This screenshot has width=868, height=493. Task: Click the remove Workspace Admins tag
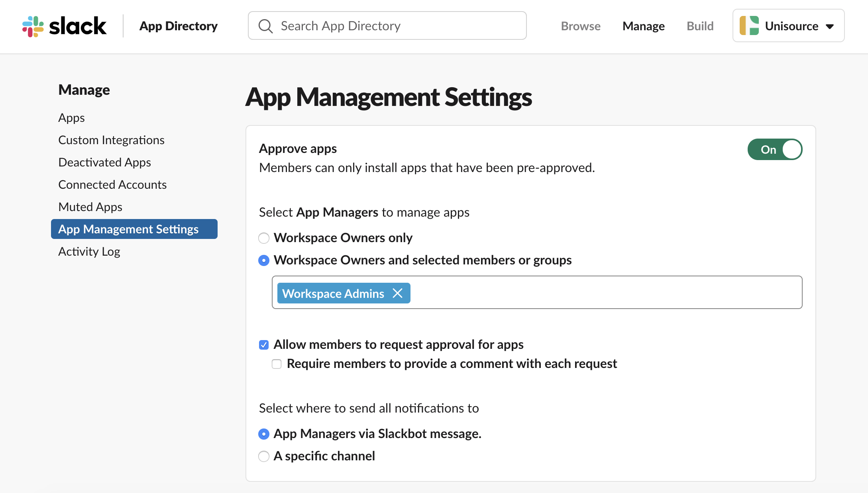tap(398, 293)
